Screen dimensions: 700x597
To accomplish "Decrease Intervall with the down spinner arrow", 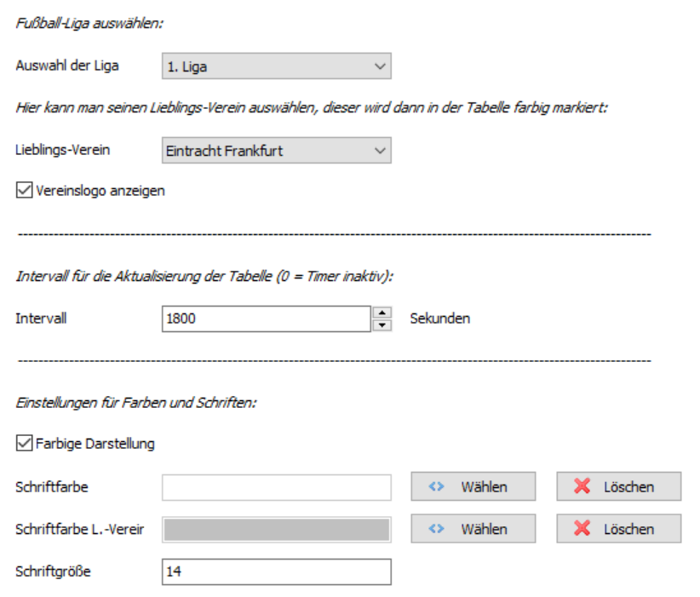I will [x=382, y=325].
